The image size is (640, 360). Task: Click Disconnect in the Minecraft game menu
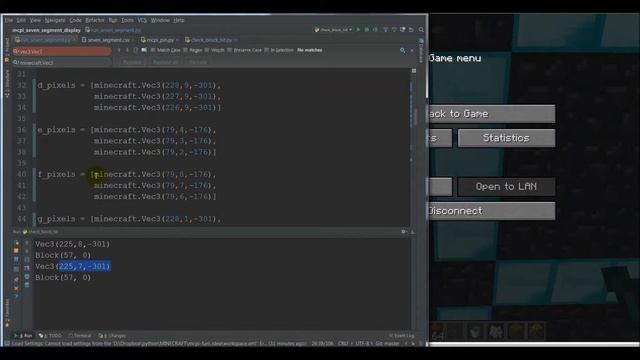point(491,211)
